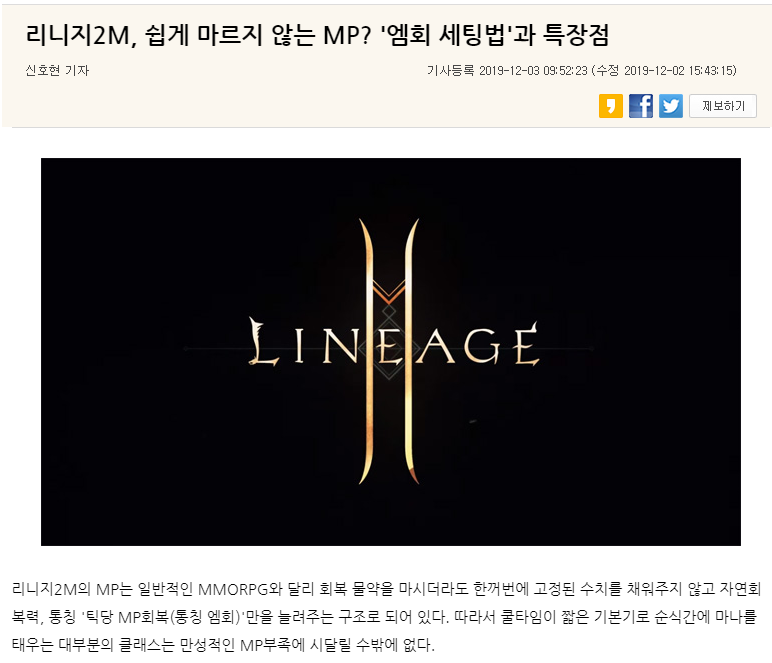Select the 수정 2019-12-02 modified timestamp
Screen dimensions: 772x663
664,70
